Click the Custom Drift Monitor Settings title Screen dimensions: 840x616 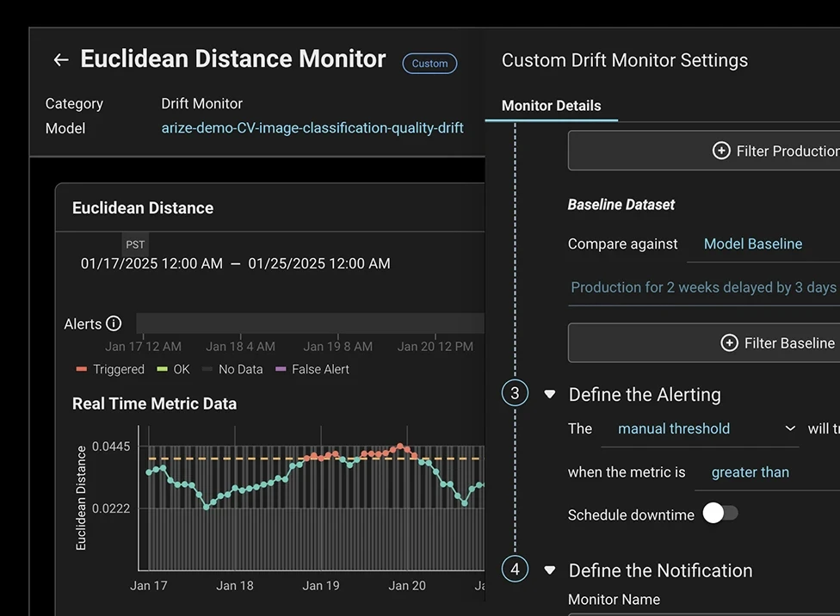pyautogui.click(x=625, y=60)
